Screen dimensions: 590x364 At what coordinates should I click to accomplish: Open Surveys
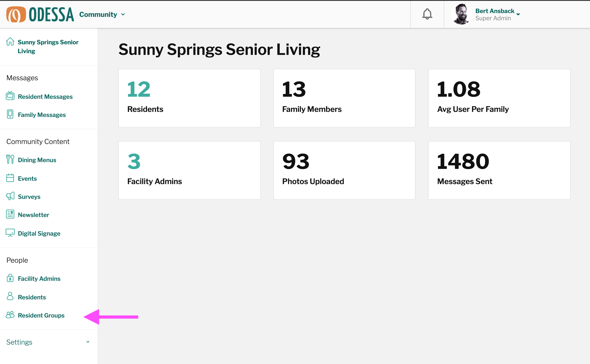click(x=29, y=197)
